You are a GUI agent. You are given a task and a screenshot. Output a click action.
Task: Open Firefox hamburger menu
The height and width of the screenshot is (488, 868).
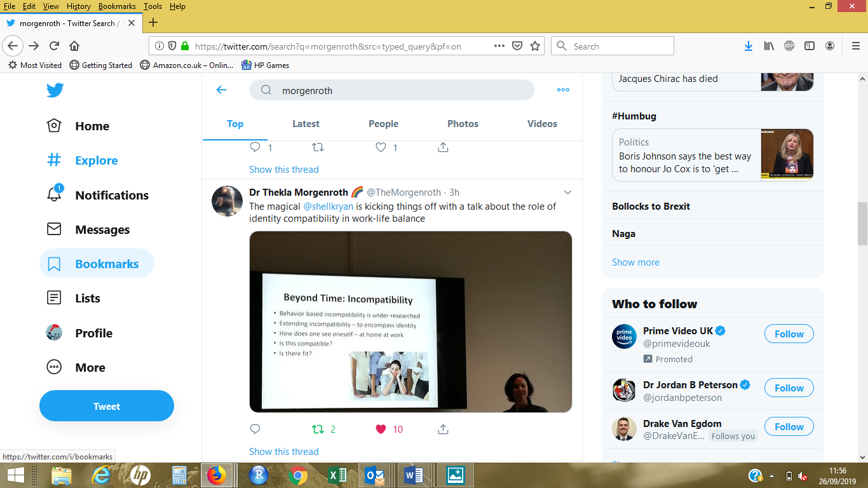(856, 46)
